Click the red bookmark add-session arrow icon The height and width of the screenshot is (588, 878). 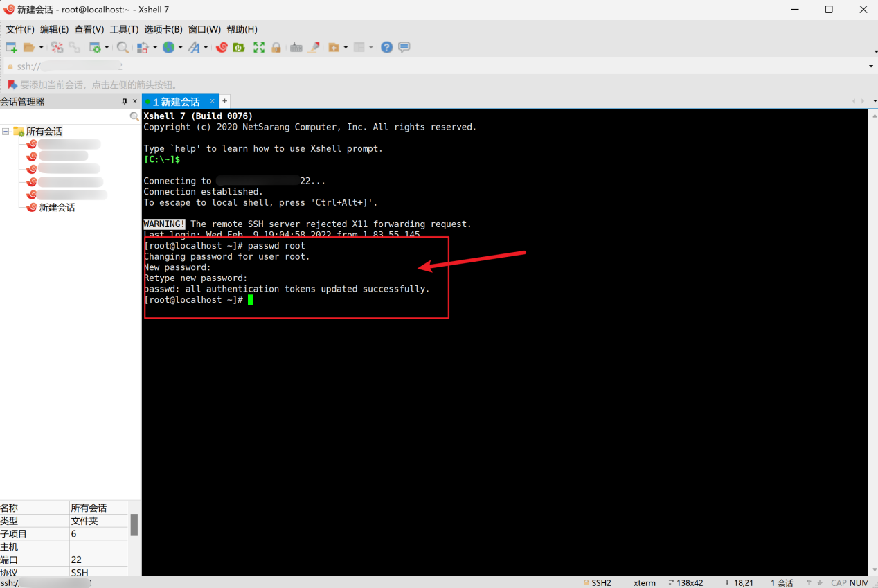(x=12, y=84)
